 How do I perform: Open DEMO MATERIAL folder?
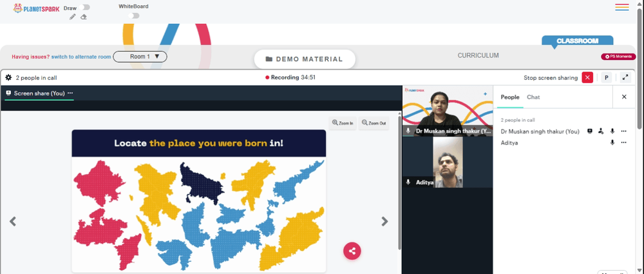tap(305, 59)
